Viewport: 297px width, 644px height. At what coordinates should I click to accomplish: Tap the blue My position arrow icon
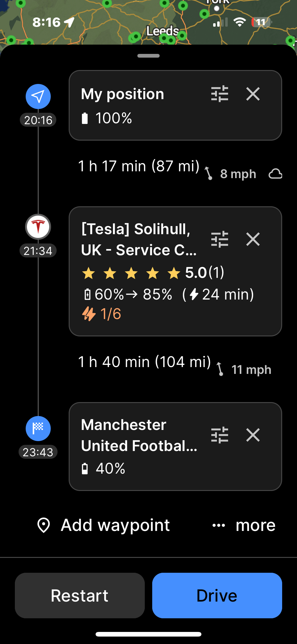pos(38,96)
